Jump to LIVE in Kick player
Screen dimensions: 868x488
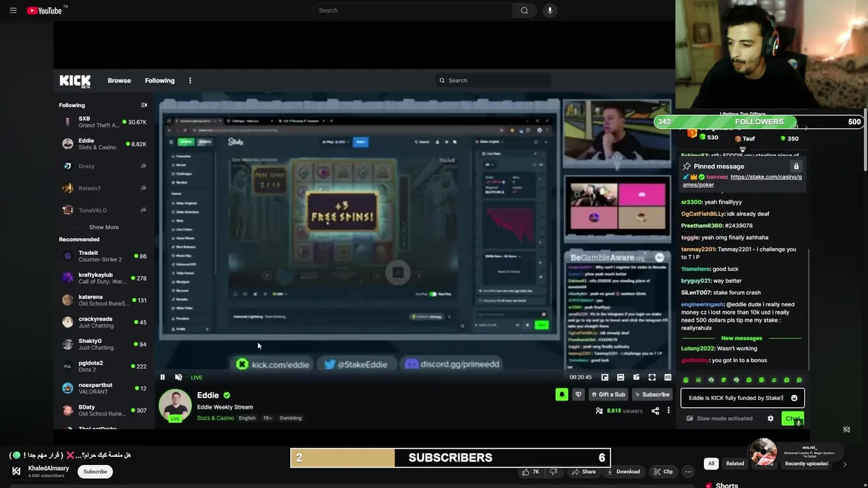pyautogui.click(x=197, y=378)
